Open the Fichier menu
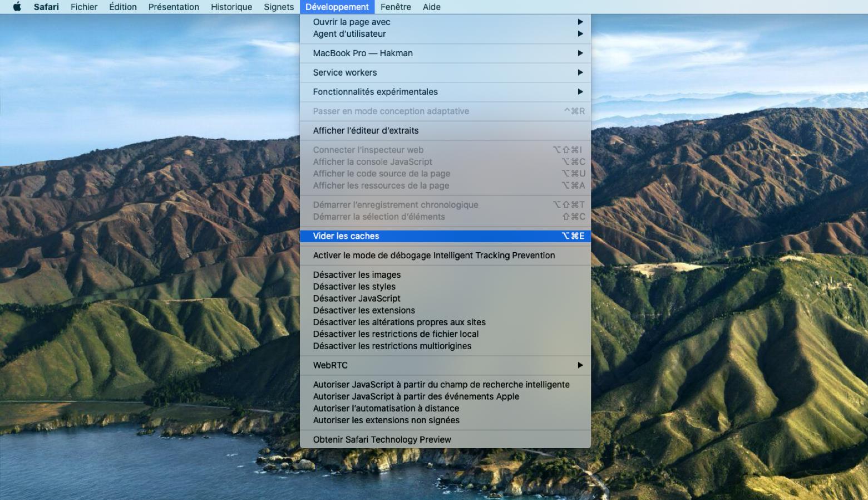Screen dimensions: 868x500 [84, 7]
